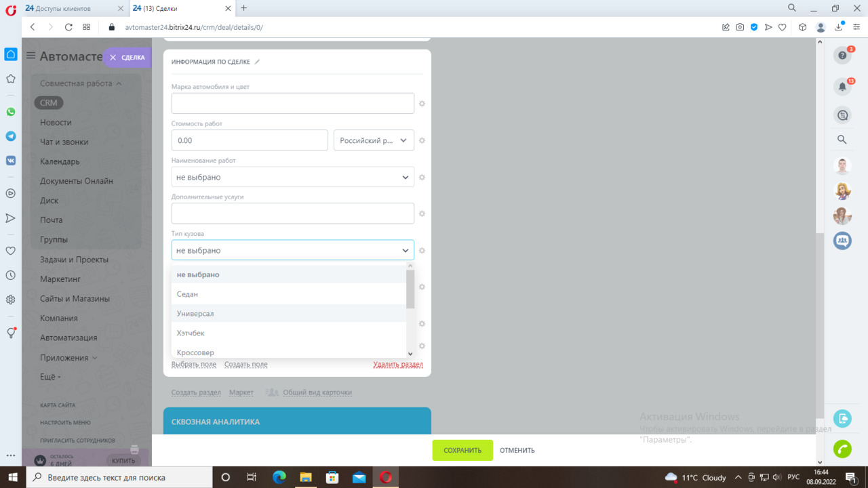Click the green СОХРАНИТЬ button
The image size is (868, 488).
[462, 450]
